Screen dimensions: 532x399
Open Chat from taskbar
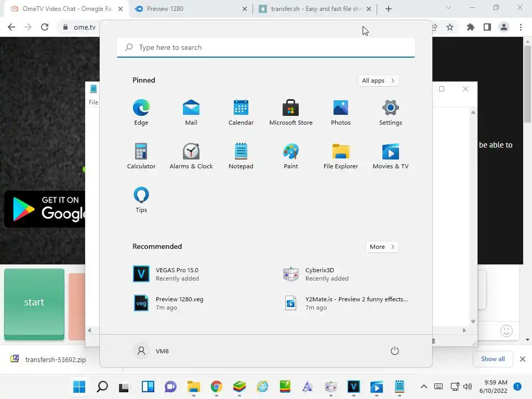point(170,387)
